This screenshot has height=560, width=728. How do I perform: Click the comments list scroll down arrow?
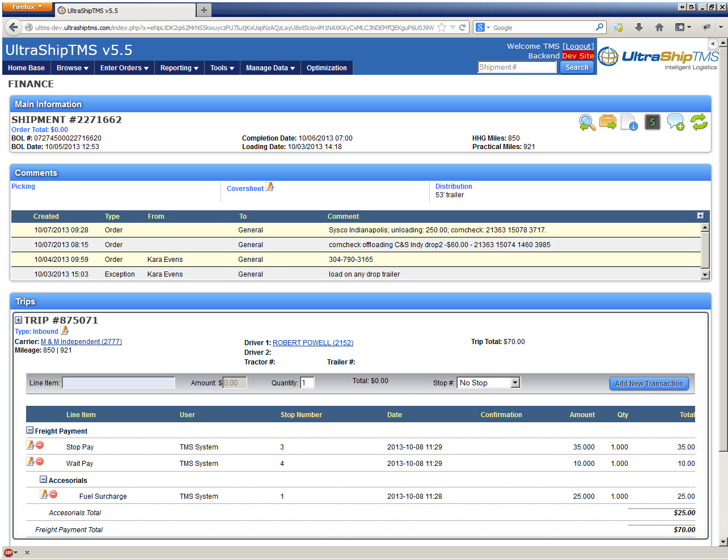tap(705, 275)
